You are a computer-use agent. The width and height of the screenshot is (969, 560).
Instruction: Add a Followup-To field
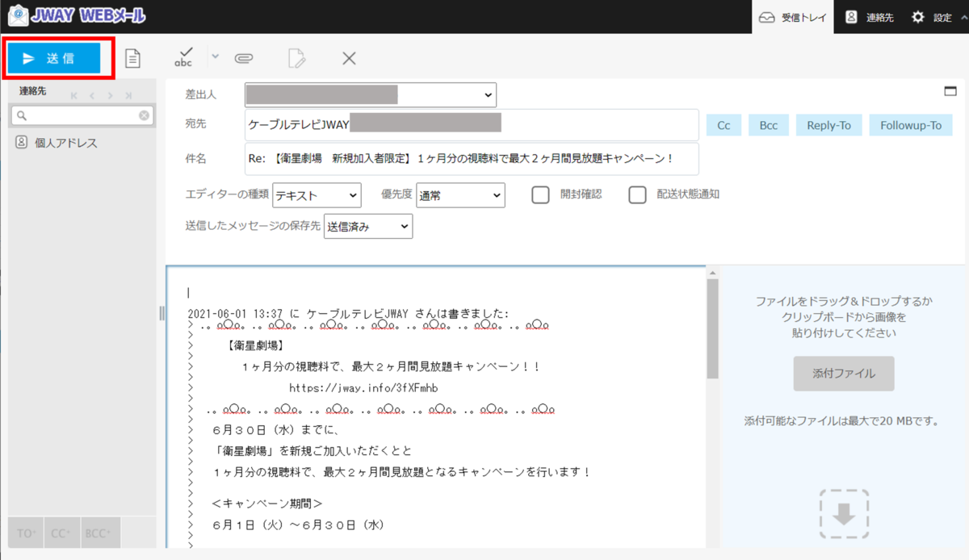click(x=911, y=125)
